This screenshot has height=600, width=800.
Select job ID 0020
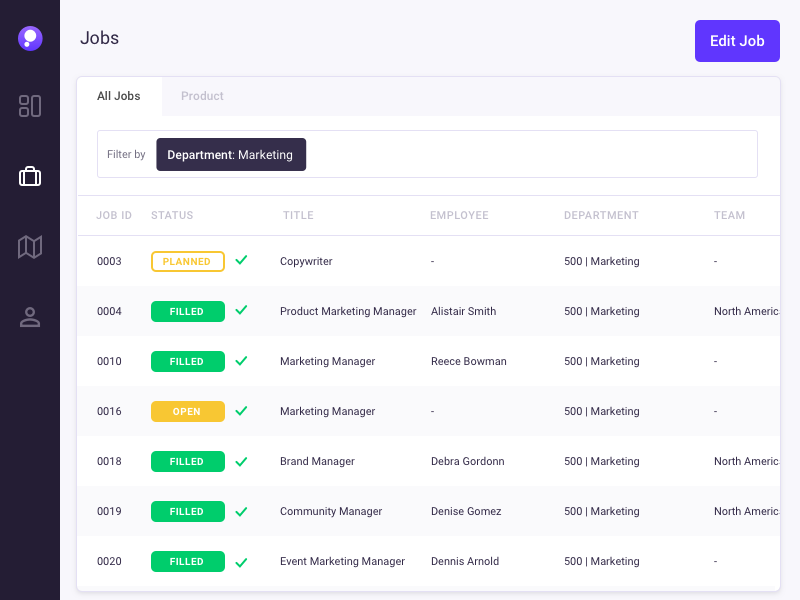(109, 561)
